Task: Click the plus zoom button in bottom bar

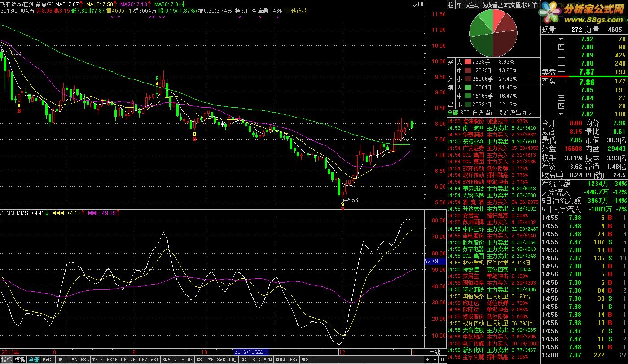Action: [428, 360]
